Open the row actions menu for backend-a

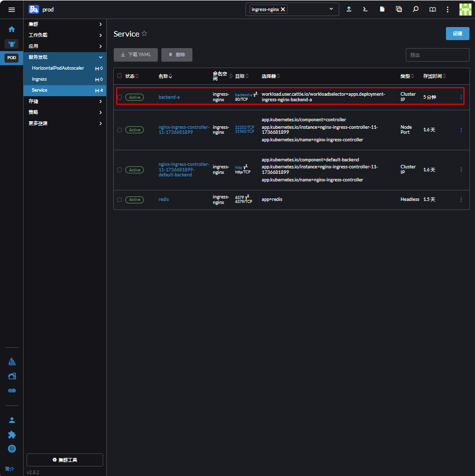click(x=461, y=97)
